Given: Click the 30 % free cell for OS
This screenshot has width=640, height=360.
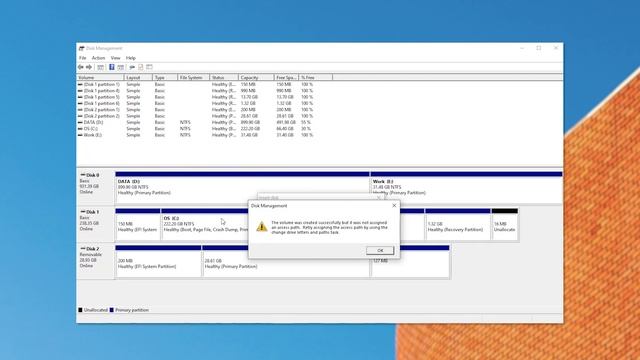Looking at the screenshot, I should pyautogui.click(x=306, y=129).
